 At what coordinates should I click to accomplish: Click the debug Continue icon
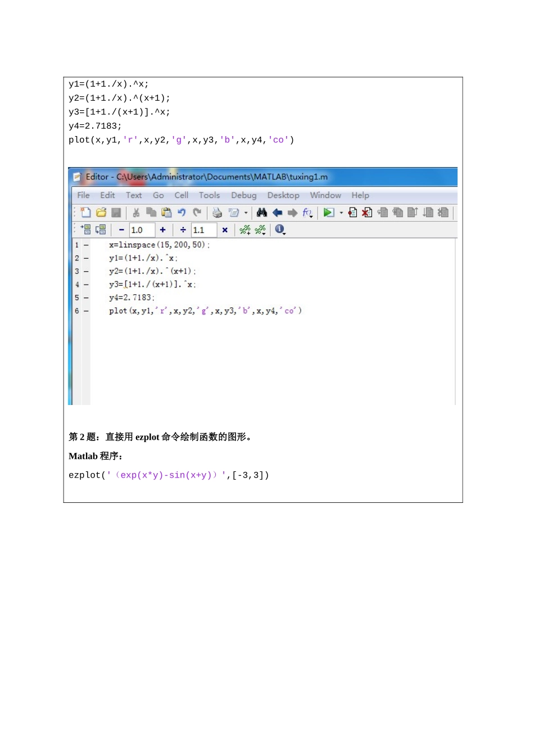tap(428, 213)
